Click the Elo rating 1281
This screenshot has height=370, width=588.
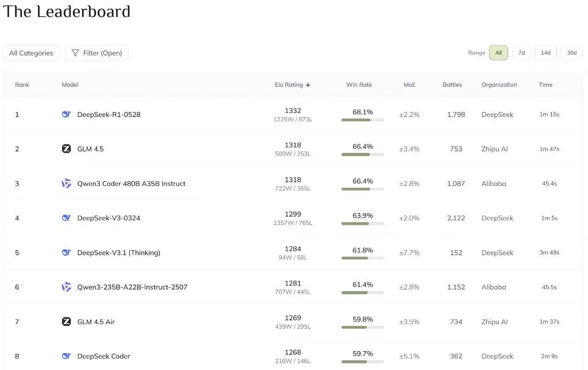coord(293,283)
